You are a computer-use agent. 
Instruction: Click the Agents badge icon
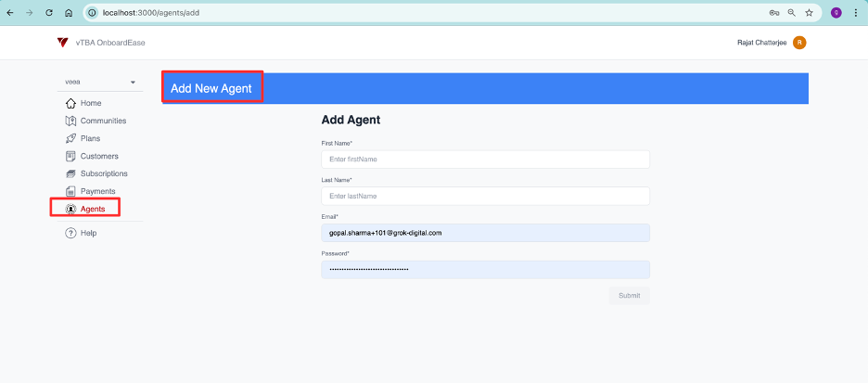pyautogui.click(x=70, y=209)
